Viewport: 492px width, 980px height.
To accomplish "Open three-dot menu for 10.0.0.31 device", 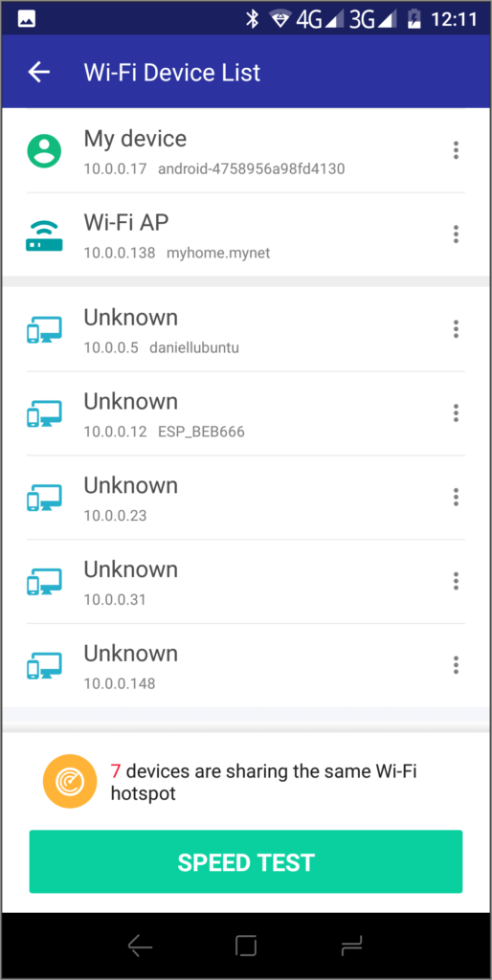I will [456, 581].
